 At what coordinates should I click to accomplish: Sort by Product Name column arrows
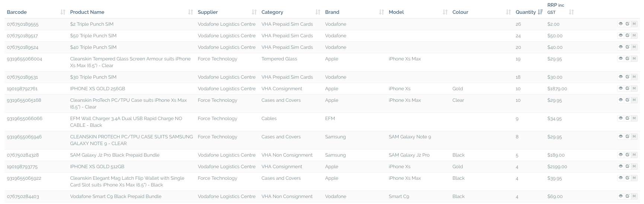pyautogui.click(x=191, y=12)
